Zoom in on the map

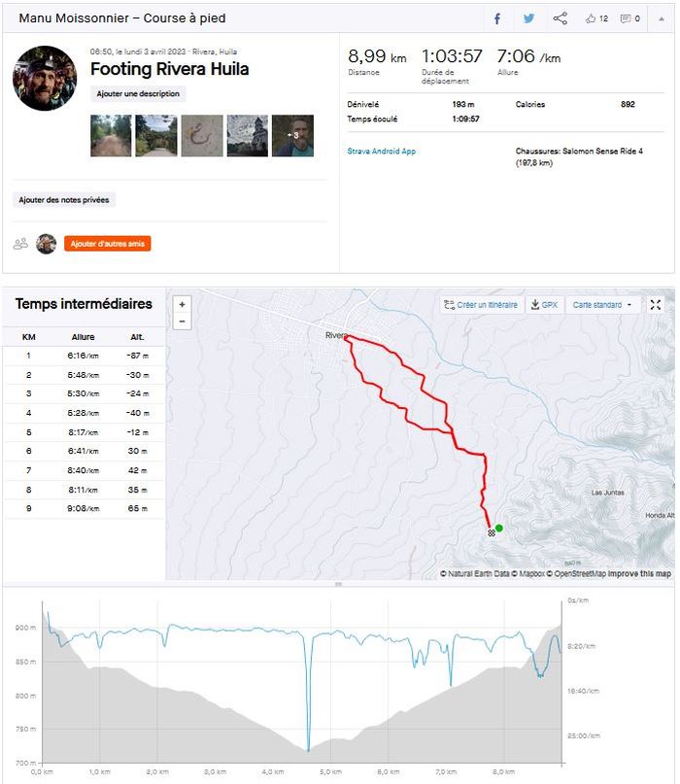point(182,304)
